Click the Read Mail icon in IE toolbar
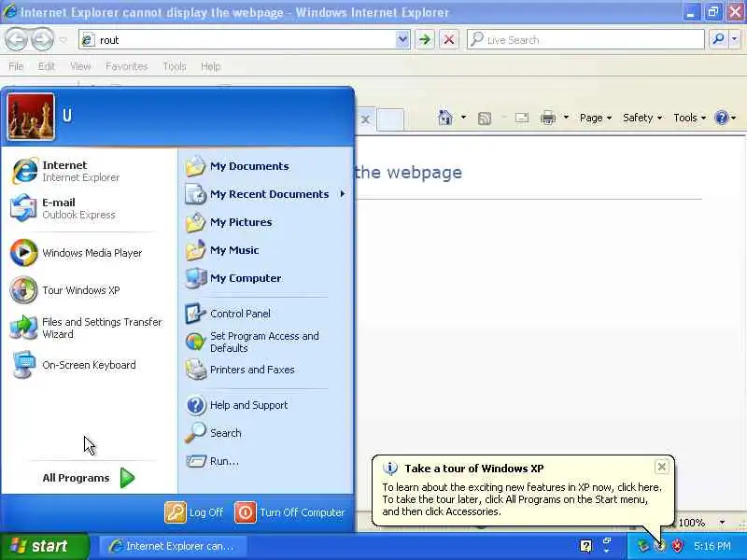The image size is (747, 560). [x=522, y=118]
